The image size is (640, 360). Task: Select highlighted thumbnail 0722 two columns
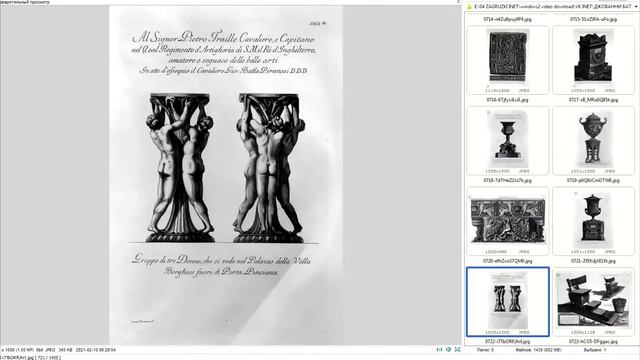pos(508,302)
